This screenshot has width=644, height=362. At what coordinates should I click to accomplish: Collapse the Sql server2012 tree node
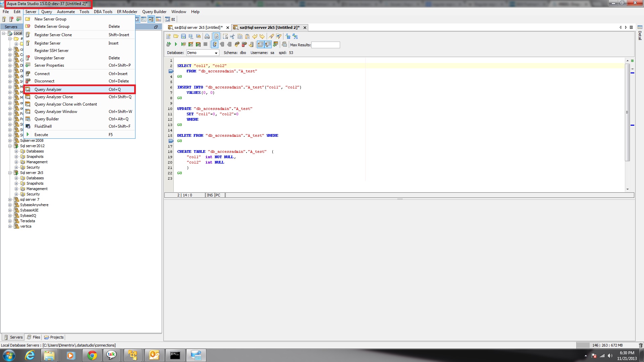(10, 146)
